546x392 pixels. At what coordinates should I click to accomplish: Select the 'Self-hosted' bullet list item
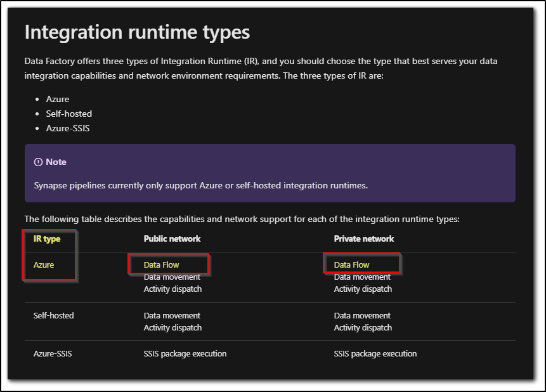pyautogui.click(x=69, y=114)
